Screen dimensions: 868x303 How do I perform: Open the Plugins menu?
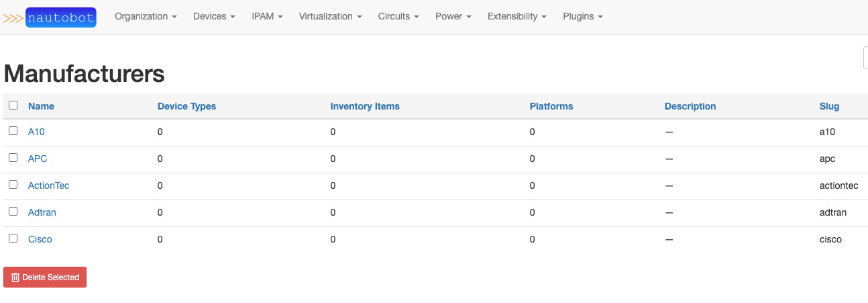tap(582, 16)
